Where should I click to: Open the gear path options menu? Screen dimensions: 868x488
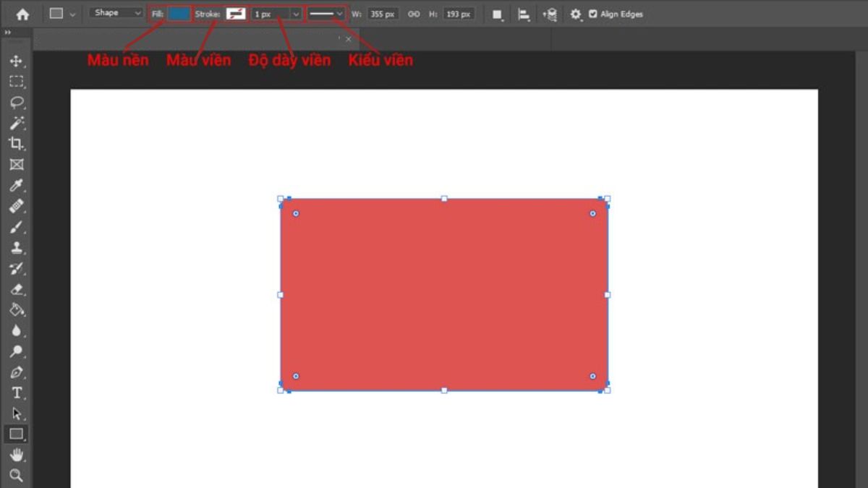click(x=576, y=14)
